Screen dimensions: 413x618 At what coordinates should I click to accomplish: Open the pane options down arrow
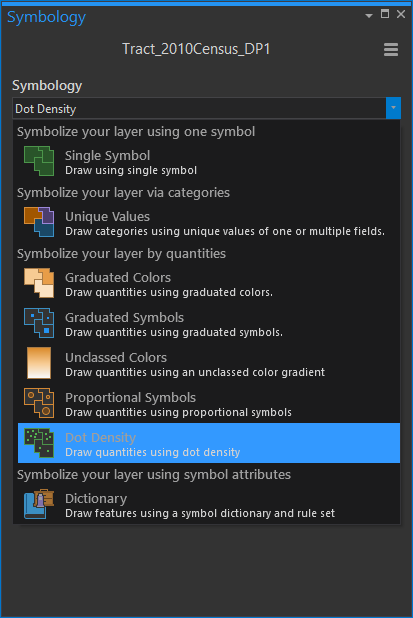tap(369, 16)
